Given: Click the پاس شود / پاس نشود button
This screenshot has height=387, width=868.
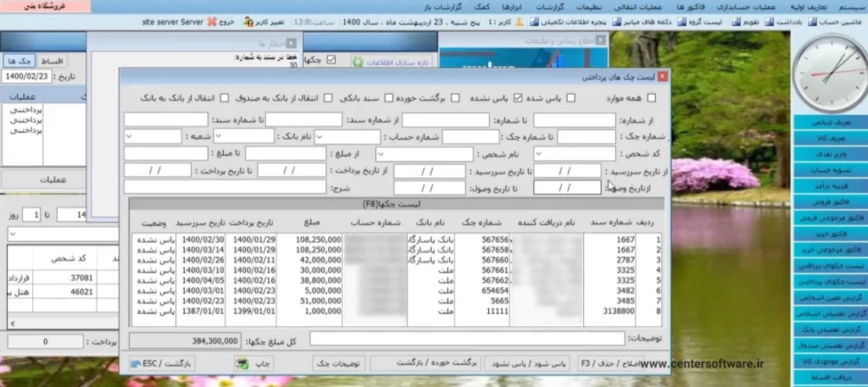Looking at the screenshot, I should [x=527, y=363].
